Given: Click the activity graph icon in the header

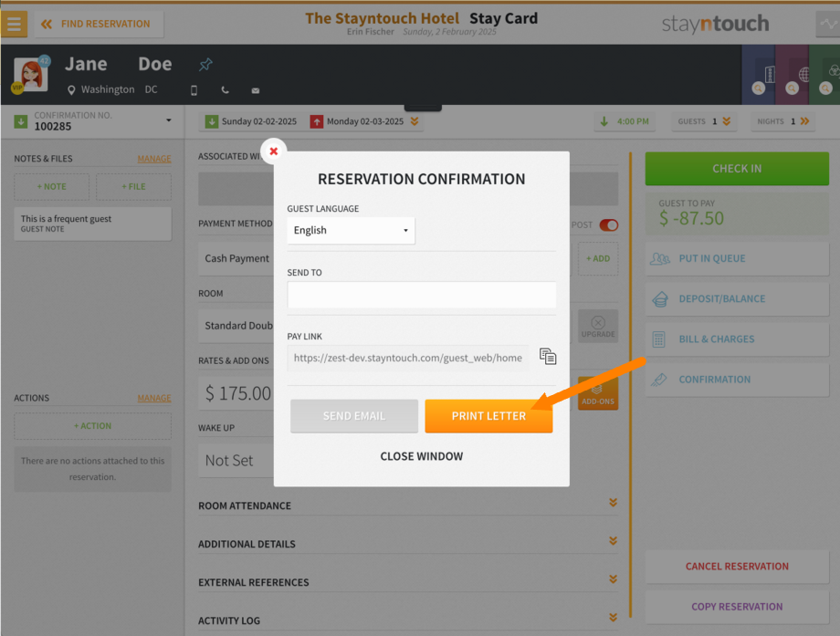Looking at the screenshot, I should click(x=828, y=24).
